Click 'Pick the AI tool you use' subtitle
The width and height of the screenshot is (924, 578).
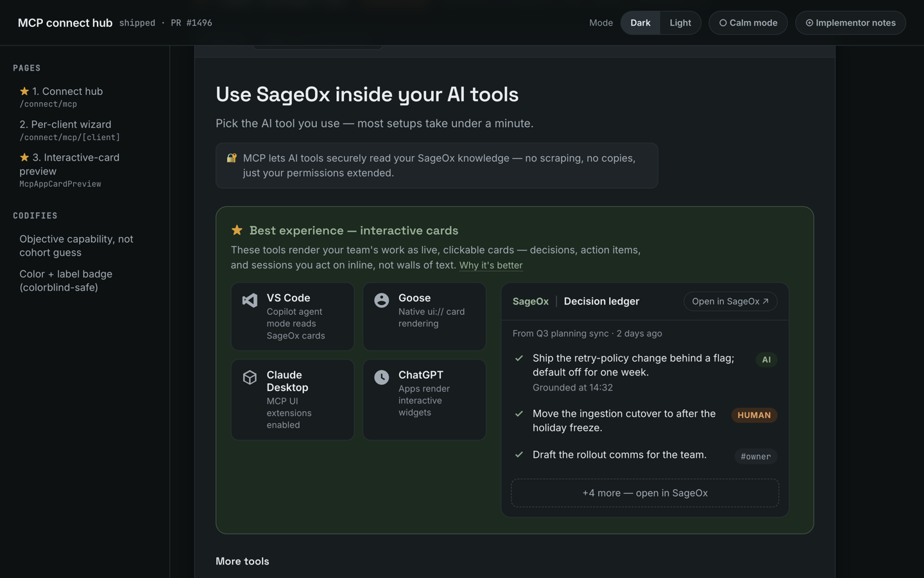[x=375, y=123]
